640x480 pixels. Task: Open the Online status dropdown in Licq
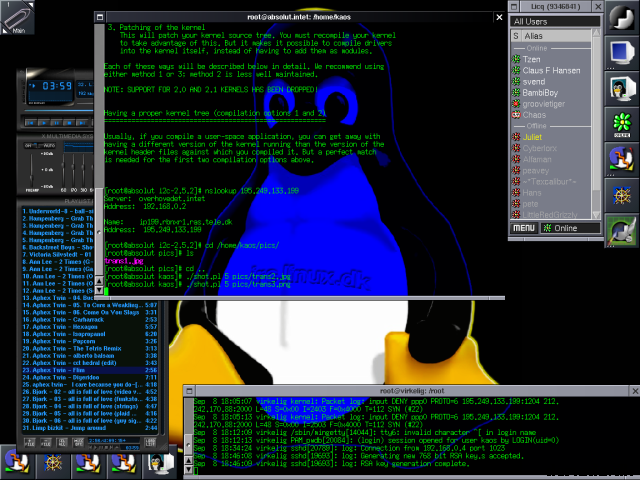570,228
